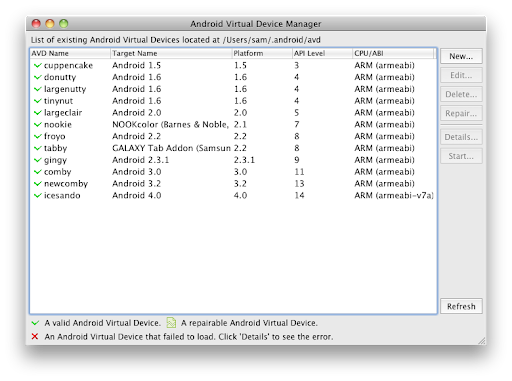Click the green check legend icon at bottom
This screenshot has height=381, width=512.
click(x=35, y=323)
